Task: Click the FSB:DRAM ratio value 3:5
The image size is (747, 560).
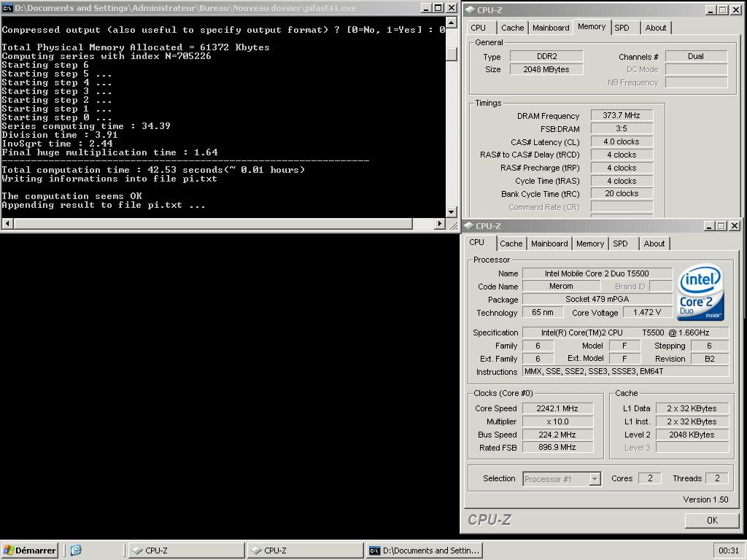Action: pos(622,128)
